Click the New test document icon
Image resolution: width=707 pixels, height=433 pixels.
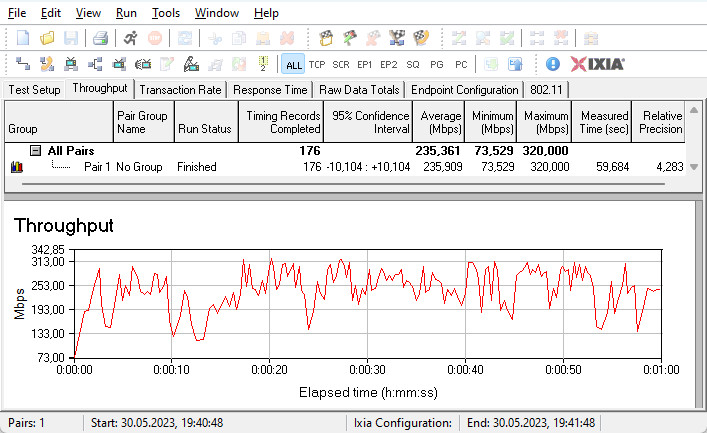click(23, 38)
